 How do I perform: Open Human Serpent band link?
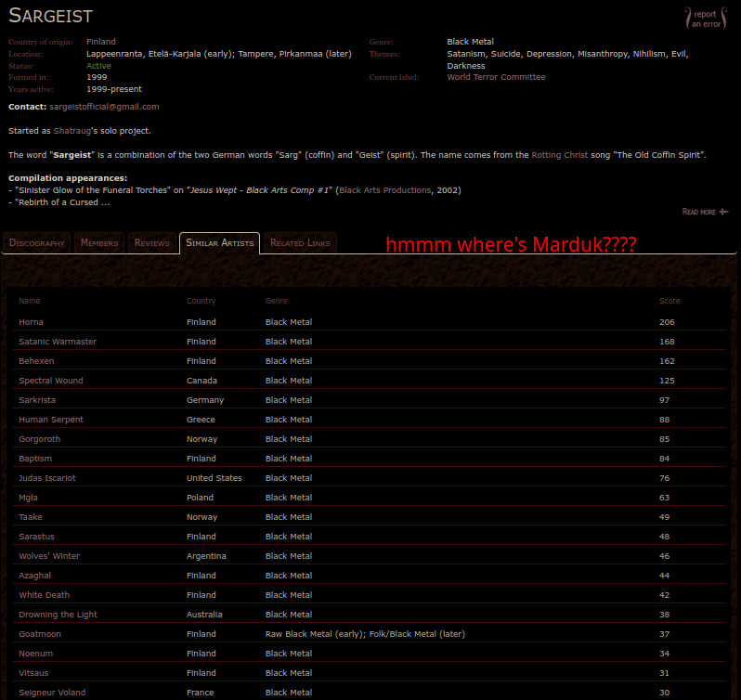click(50, 420)
